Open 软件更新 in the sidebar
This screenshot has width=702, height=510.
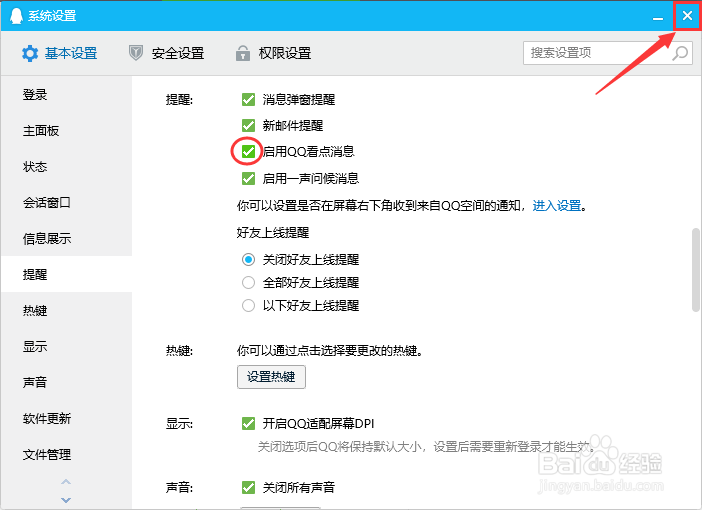click(66, 418)
